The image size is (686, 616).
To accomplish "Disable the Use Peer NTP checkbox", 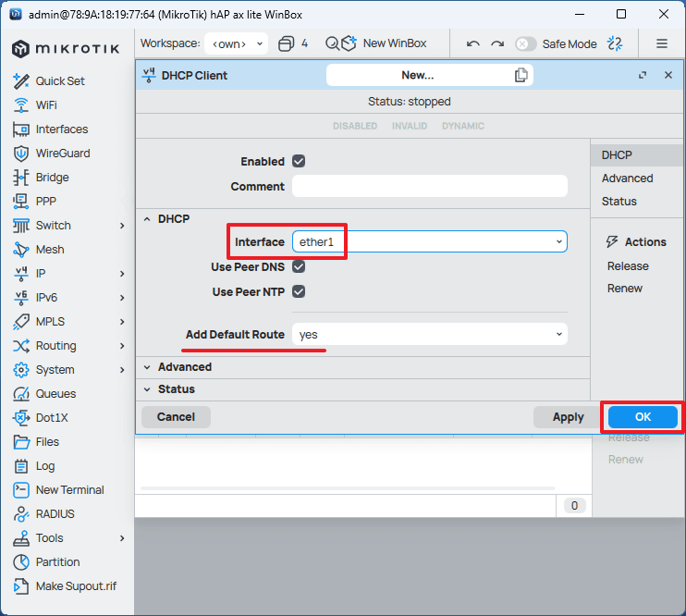I will click(x=299, y=291).
